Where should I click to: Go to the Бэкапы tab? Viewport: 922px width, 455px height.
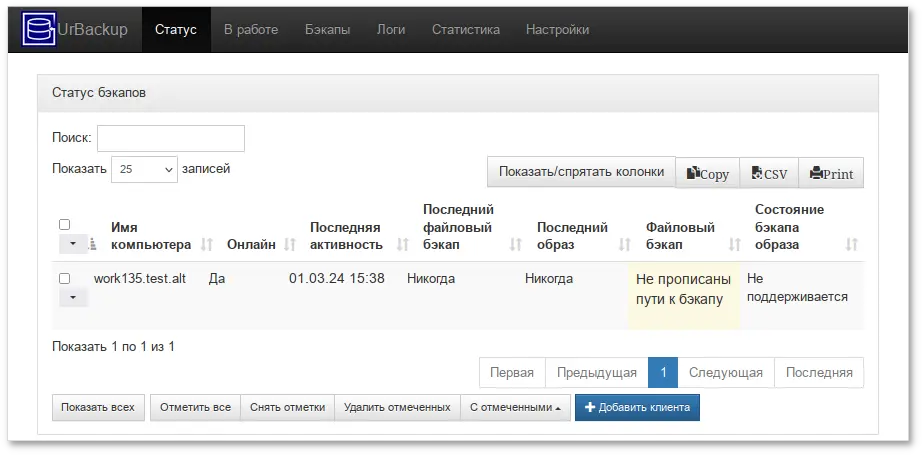tap(328, 29)
